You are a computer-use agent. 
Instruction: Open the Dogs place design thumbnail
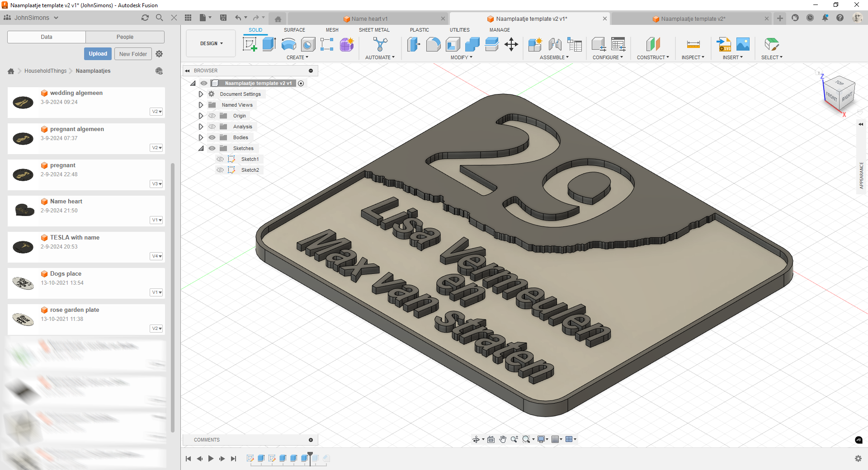(x=23, y=283)
